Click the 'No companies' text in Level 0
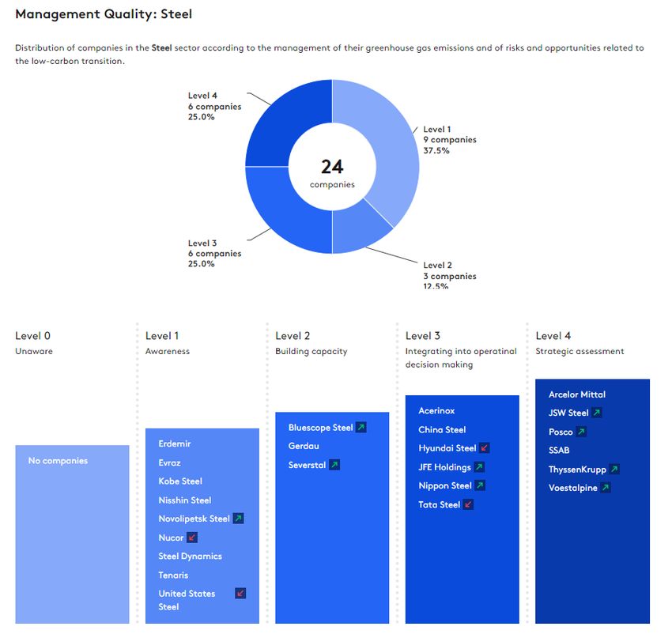This screenshot has height=634, width=672. click(x=58, y=460)
